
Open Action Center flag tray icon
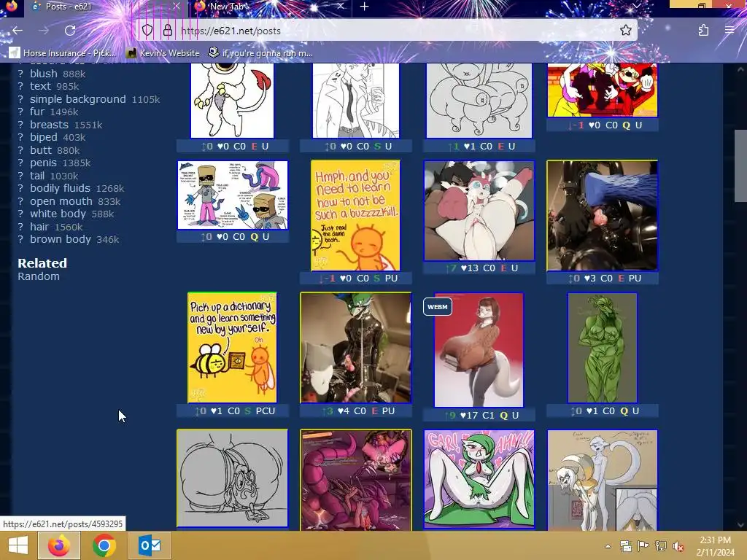tap(643, 545)
